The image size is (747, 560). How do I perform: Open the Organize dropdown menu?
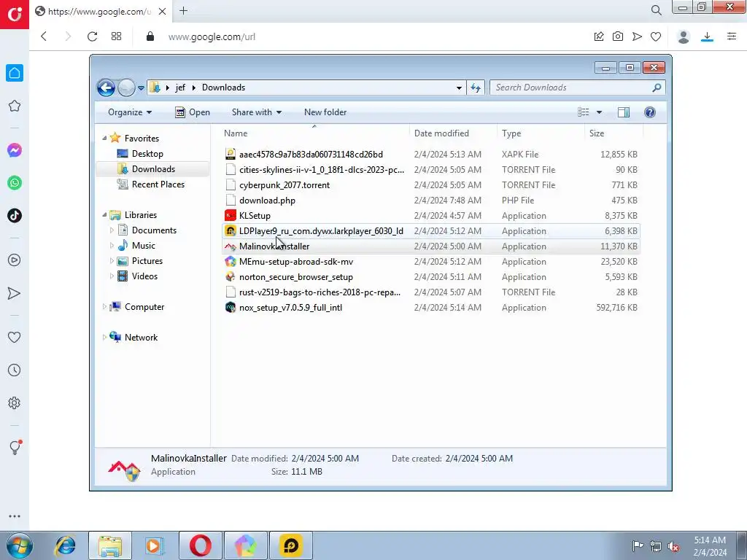pyautogui.click(x=130, y=112)
